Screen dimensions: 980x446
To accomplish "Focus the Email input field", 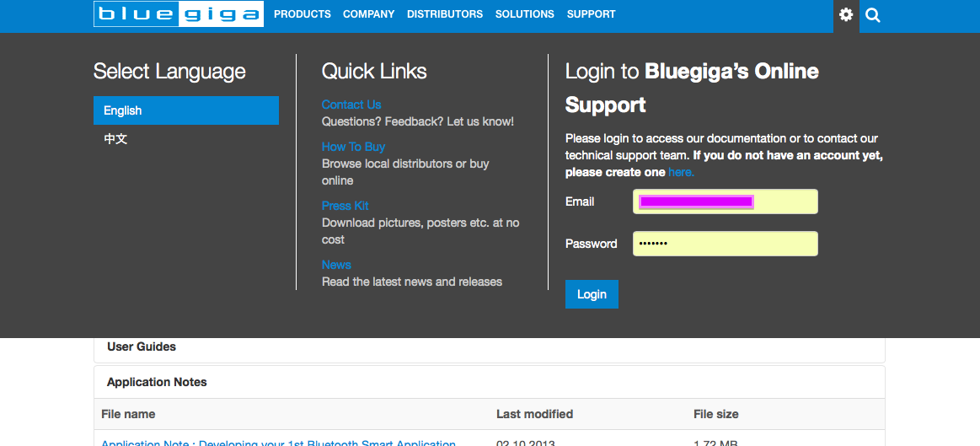I will tap(725, 202).
